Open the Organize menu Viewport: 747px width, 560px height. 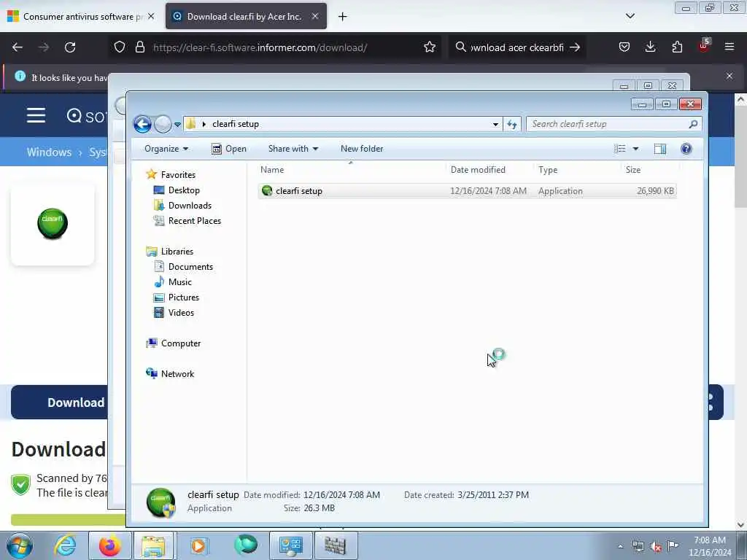[166, 149]
